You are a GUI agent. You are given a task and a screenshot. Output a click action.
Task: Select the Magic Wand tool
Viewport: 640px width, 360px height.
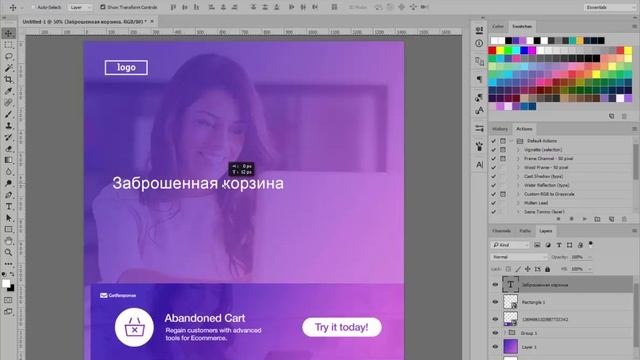(8, 68)
